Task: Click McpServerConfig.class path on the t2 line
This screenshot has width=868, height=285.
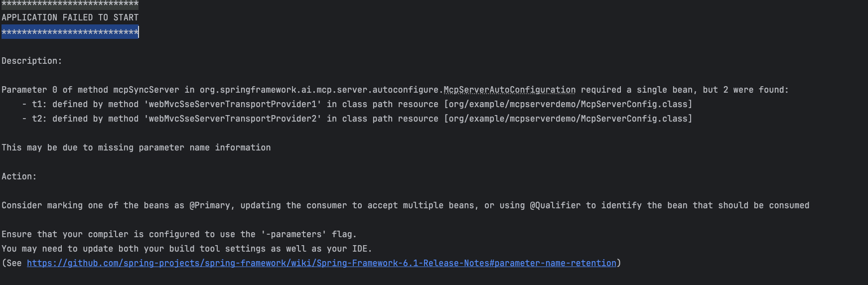Action: tap(568, 119)
